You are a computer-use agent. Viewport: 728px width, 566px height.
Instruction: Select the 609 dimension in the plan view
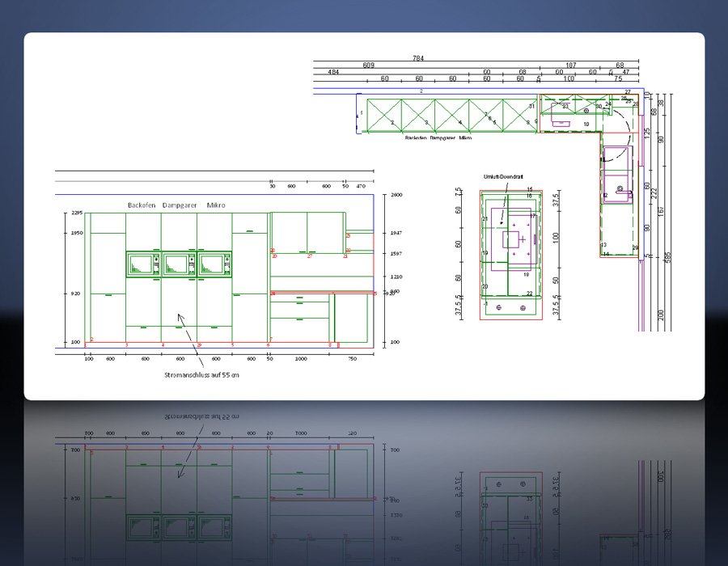(x=368, y=65)
